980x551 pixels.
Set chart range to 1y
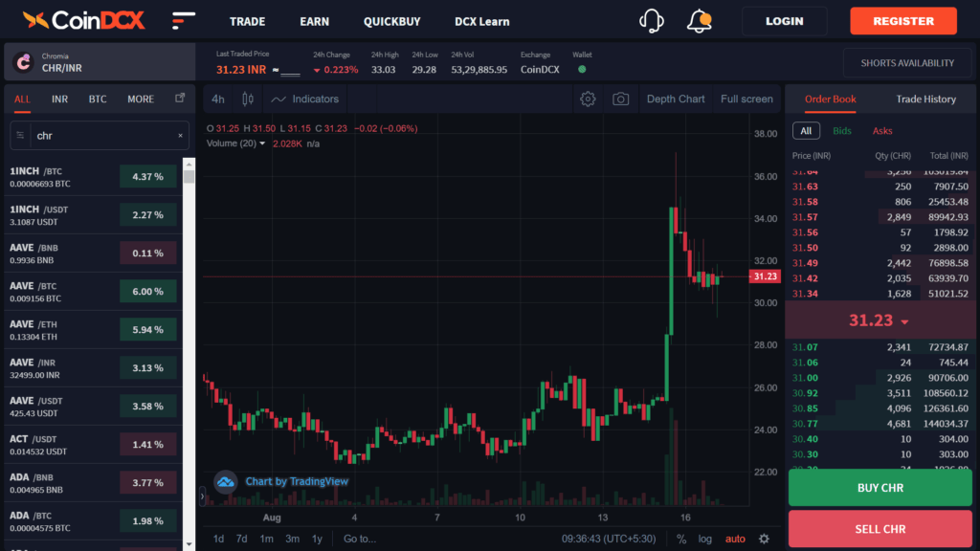[x=317, y=539]
